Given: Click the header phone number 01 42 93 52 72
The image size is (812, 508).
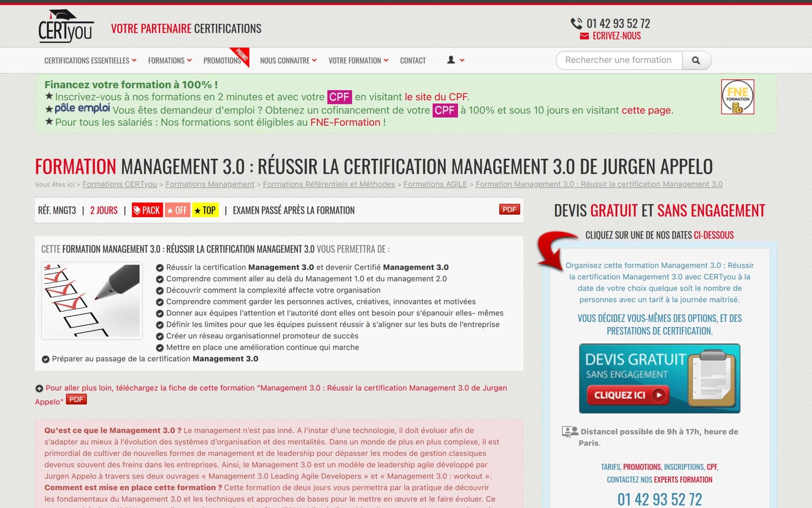Looking at the screenshot, I should pos(618,24).
